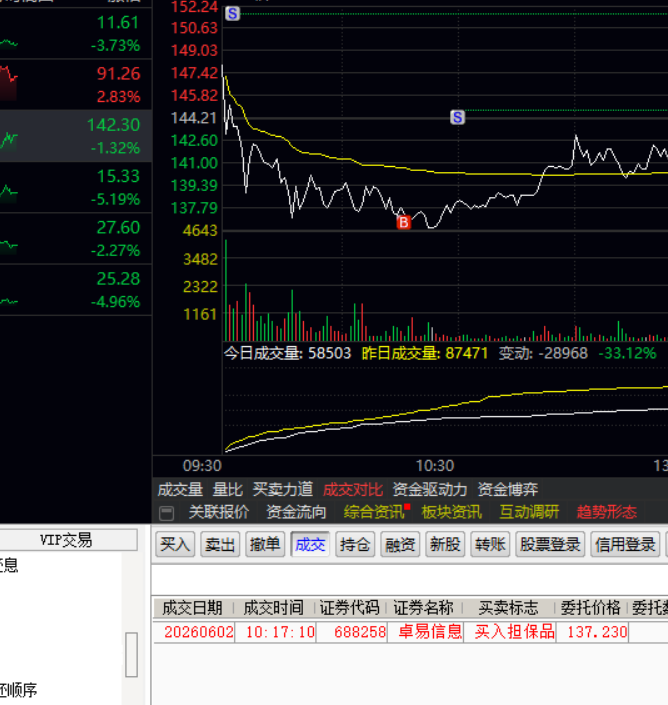Click the red B buy marker on chart
Viewport: 668px width, 705px height.
click(403, 223)
